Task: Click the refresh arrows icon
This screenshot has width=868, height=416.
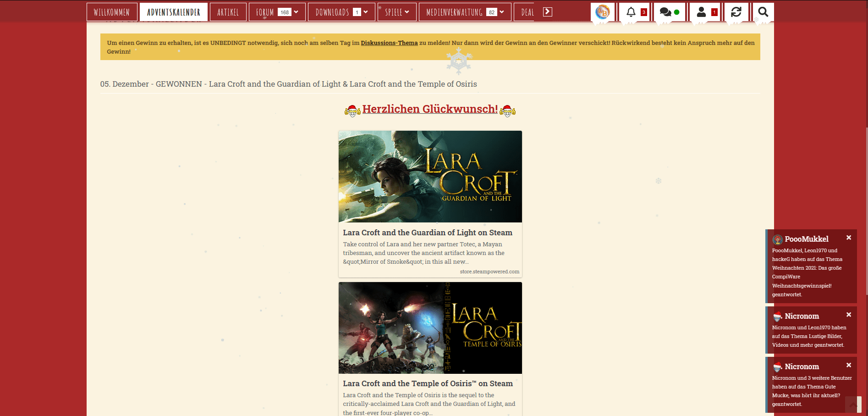Action: [x=736, y=12]
